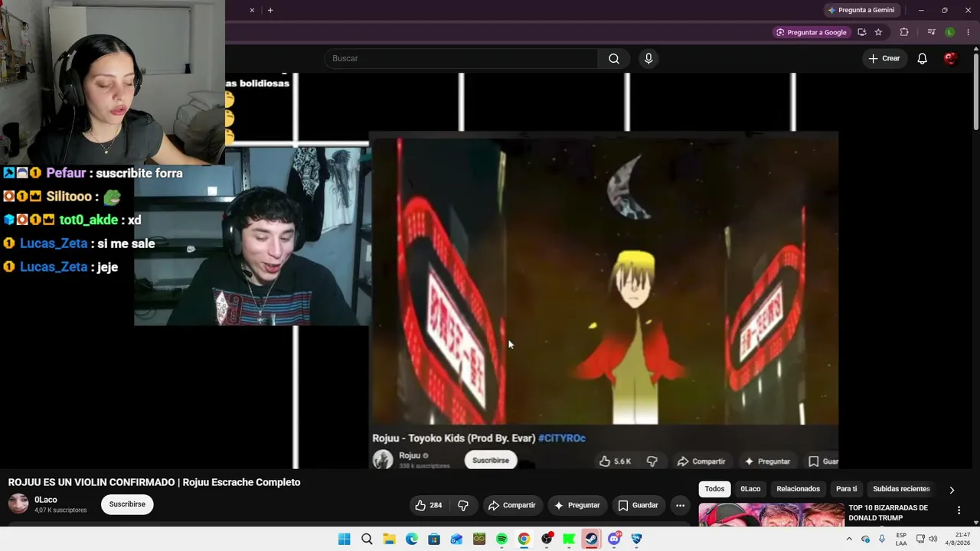The image size is (980, 551).
Task: Open Spotify from the taskbar
Action: (x=501, y=539)
